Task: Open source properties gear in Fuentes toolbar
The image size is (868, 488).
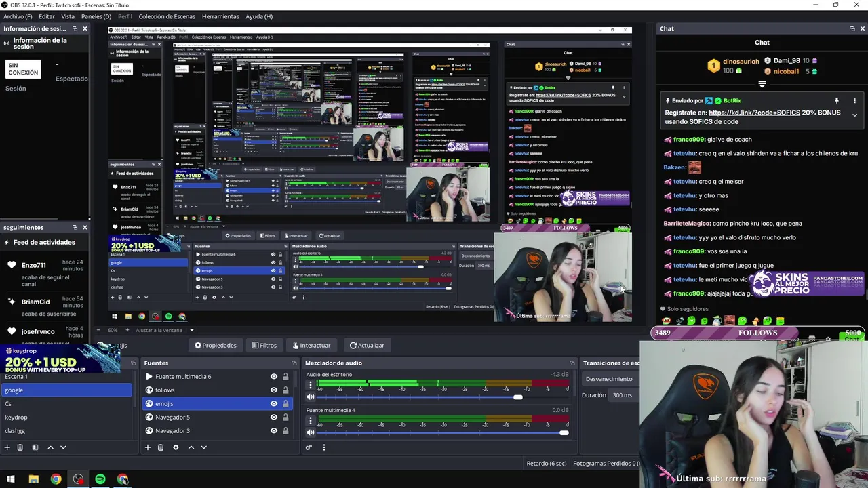Action: (x=176, y=447)
